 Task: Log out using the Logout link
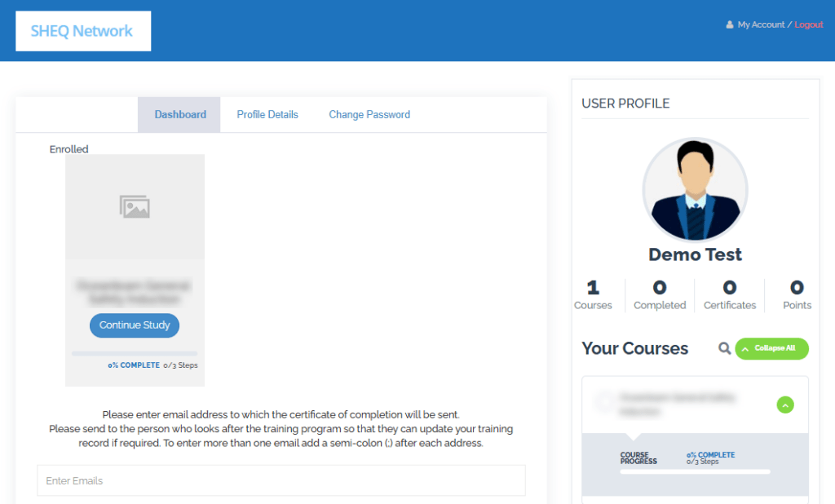tap(809, 24)
